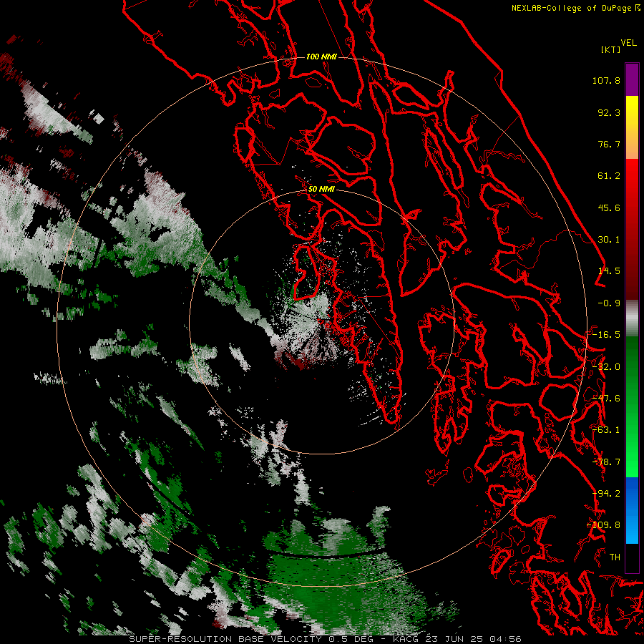Click the purple top color bar segment
644x644 pixels.
click(632, 79)
